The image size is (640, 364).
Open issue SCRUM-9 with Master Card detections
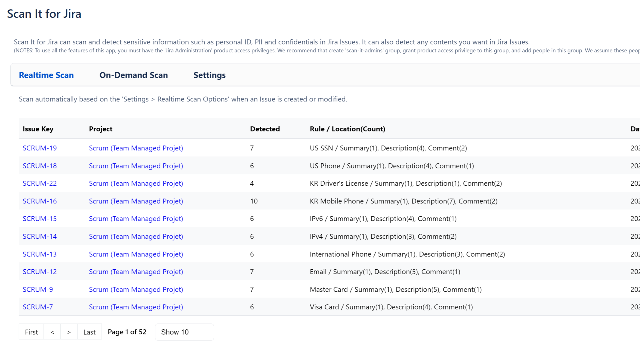coord(37,289)
